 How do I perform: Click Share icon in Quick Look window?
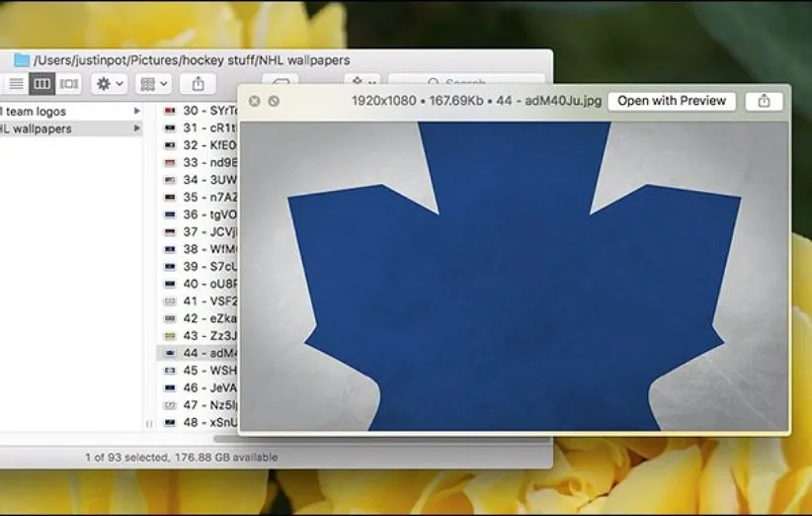(x=764, y=101)
